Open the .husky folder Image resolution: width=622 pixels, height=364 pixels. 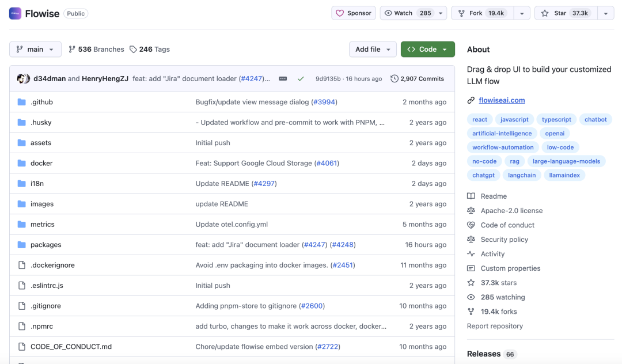pos(41,122)
